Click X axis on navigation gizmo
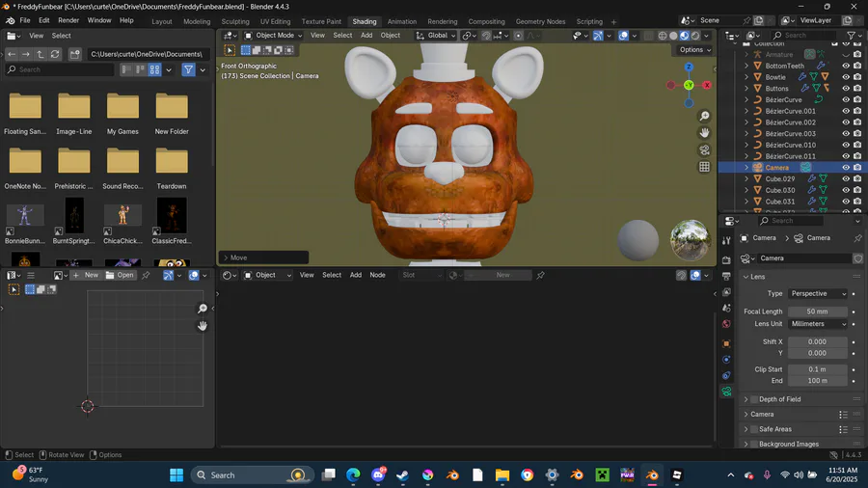 (x=707, y=85)
